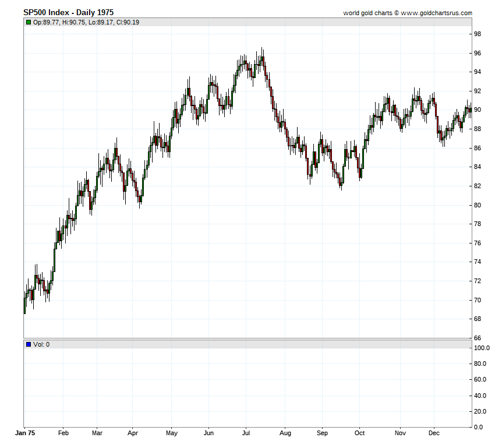Click the 100.0 volume axis label
Screen dimensions: 495x448
pyautogui.click(x=482, y=348)
